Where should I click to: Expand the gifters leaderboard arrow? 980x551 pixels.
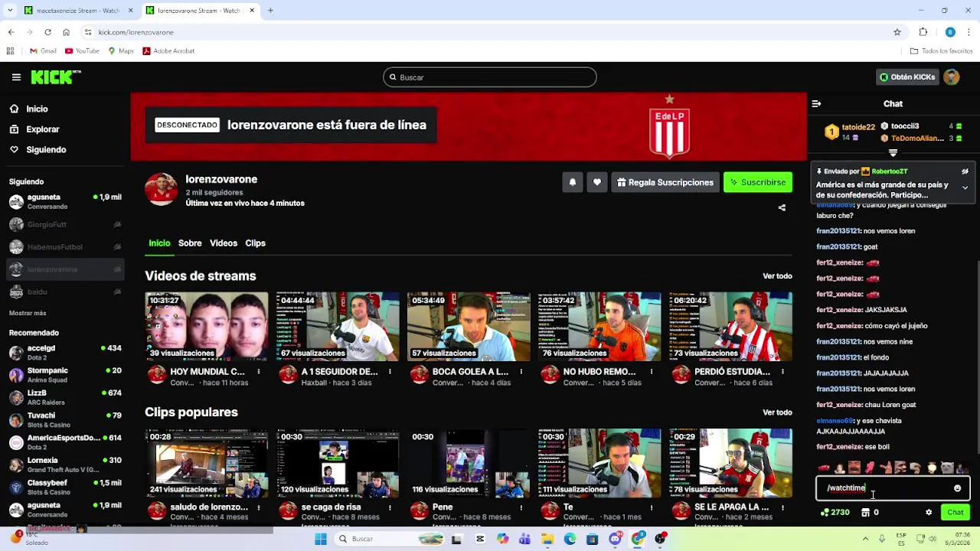click(x=893, y=153)
